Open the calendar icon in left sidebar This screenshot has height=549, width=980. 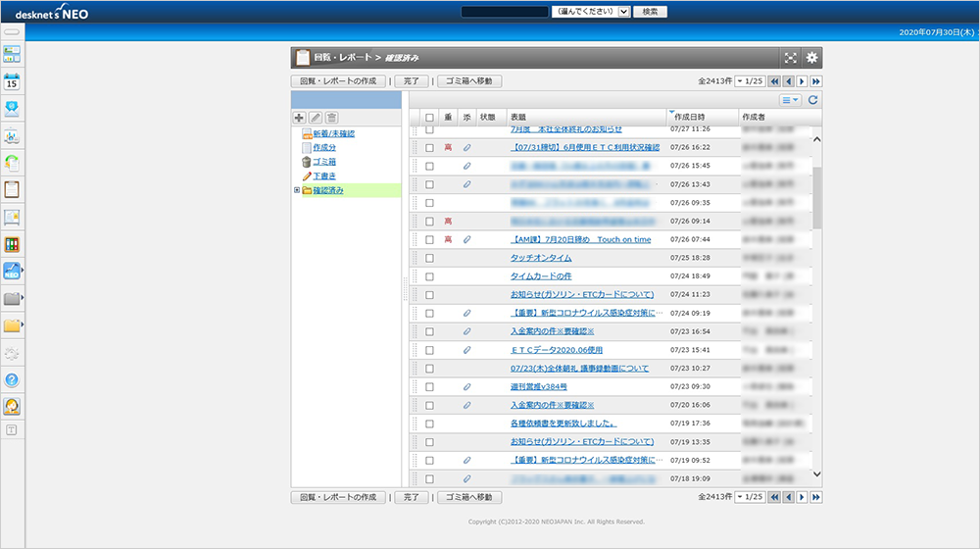tap(13, 81)
